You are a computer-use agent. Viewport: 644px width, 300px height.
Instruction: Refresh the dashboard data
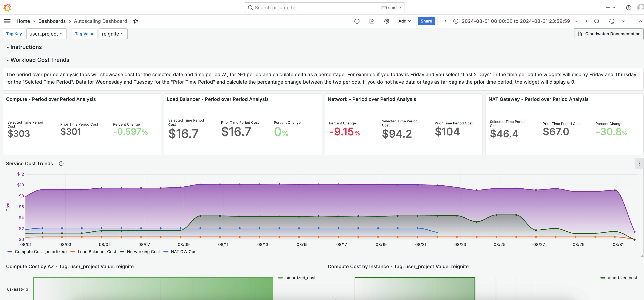tap(612, 21)
